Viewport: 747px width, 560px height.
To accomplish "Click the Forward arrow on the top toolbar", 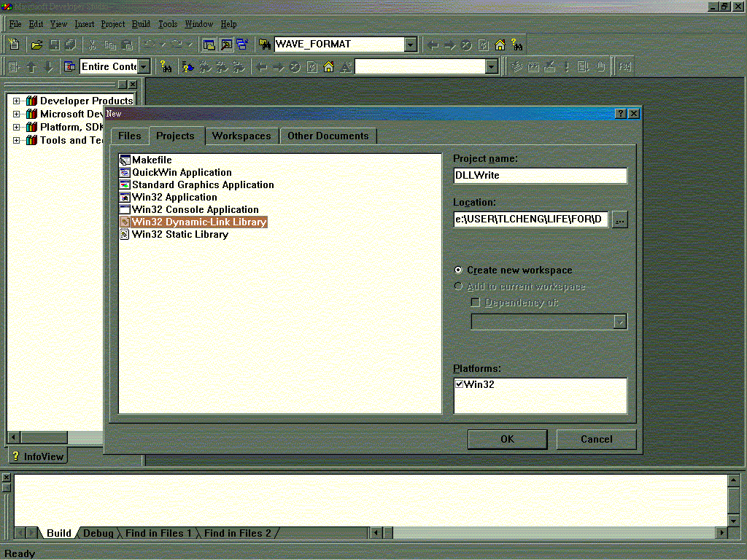I will coord(449,44).
